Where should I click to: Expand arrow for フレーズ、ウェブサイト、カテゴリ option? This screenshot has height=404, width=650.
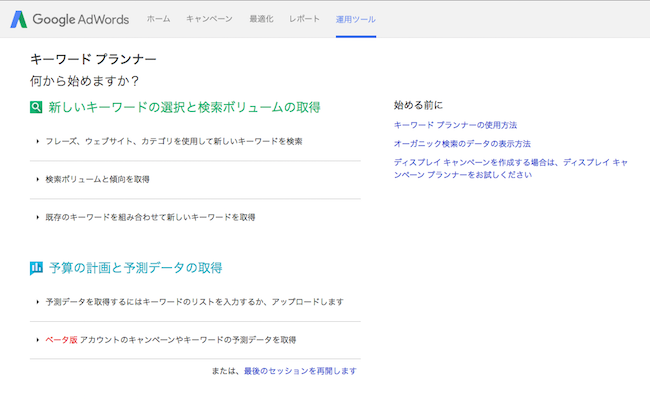(x=38, y=142)
